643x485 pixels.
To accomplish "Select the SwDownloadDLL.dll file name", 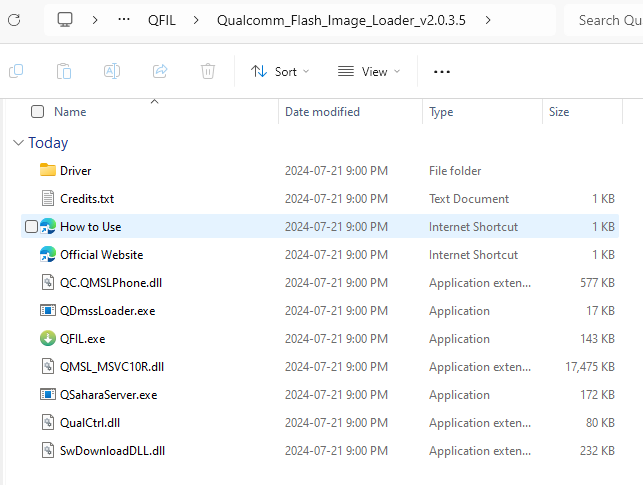I will click(x=112, y=451).
